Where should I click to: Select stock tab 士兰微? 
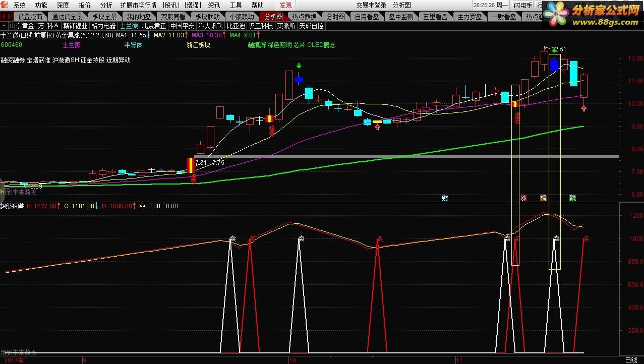(x=129, y=26)
